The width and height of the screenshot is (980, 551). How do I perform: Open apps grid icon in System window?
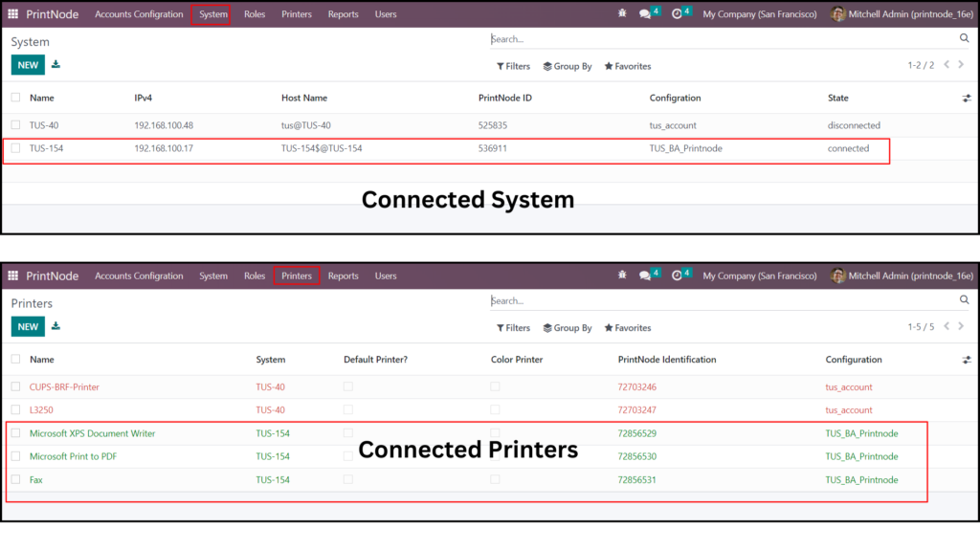click(x=13, y=13)
